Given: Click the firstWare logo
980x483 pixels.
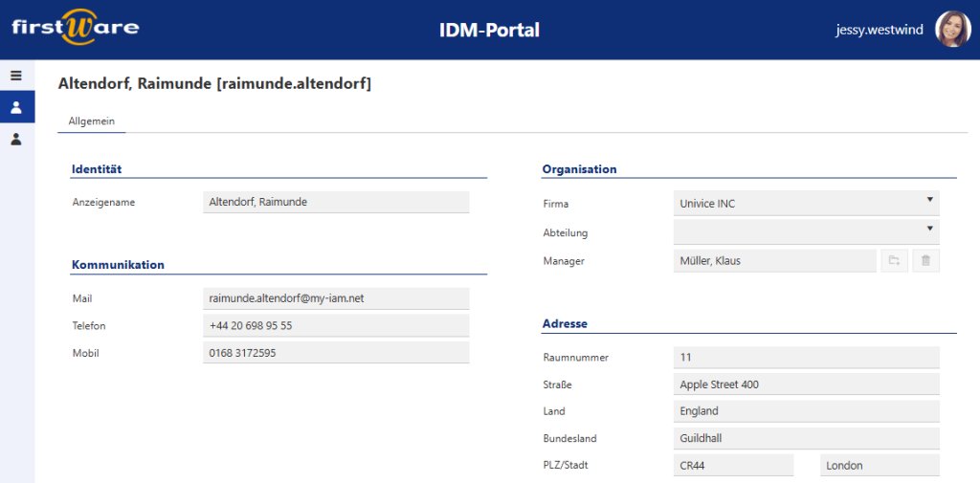Looking at the screenshot, I should pyautogui.click(x=76, y=28).
